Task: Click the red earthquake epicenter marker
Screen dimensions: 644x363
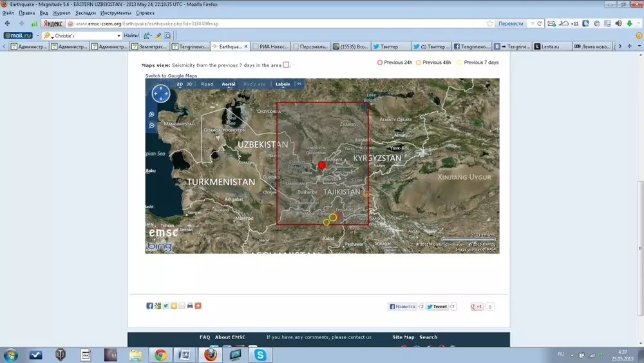Action: (322, 165)
